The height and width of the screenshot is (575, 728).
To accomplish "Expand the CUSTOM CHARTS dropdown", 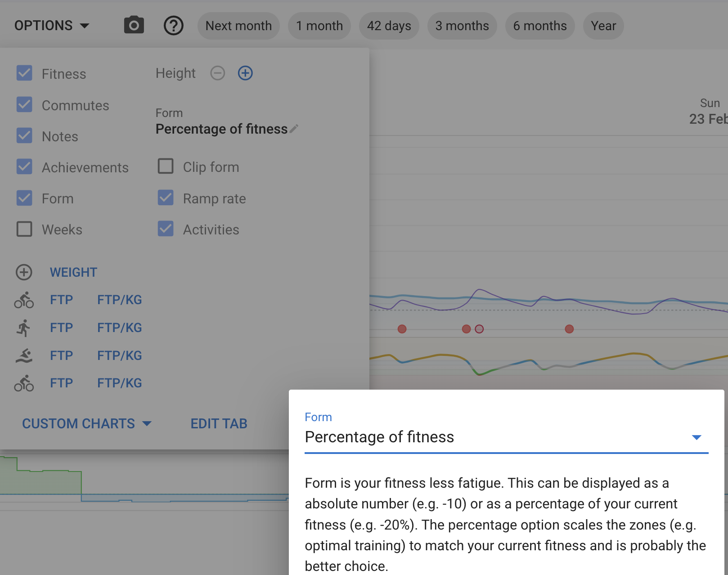I will [x=87, y=423].
